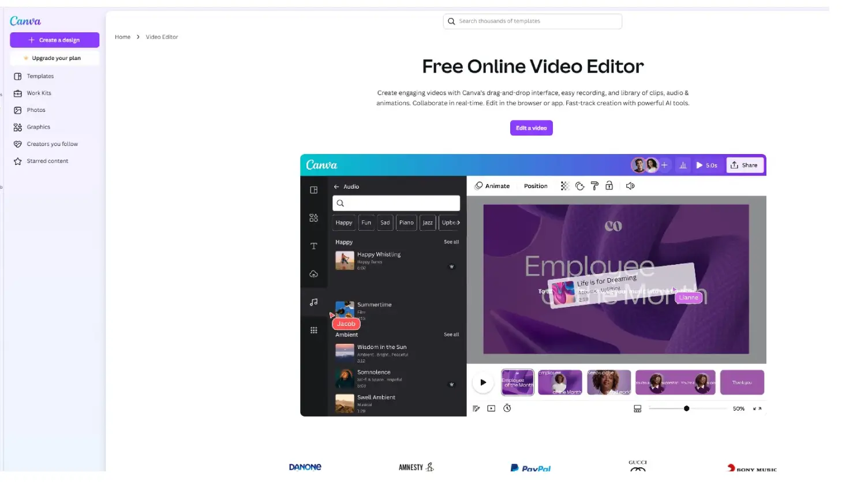Click the Templates sidebar icon
Image resolution: width=868 pixels, height=488 pixels.
coord(18,76)
